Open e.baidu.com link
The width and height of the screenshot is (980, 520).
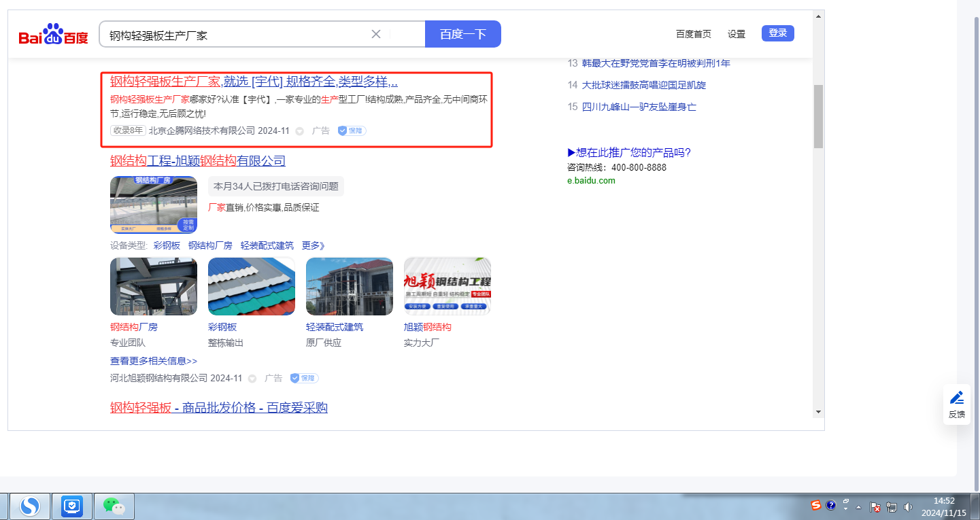[591, 180]
